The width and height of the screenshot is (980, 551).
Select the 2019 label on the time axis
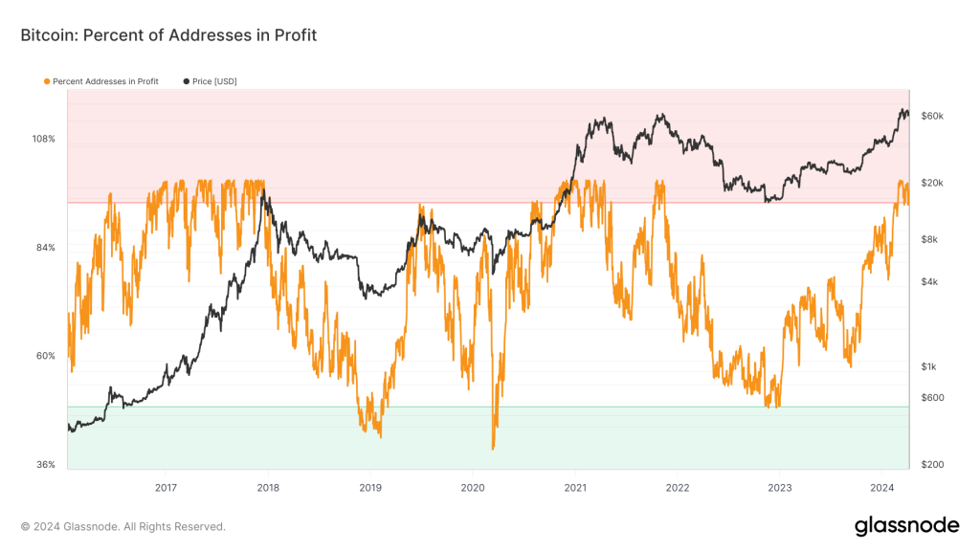pos(370,484)
